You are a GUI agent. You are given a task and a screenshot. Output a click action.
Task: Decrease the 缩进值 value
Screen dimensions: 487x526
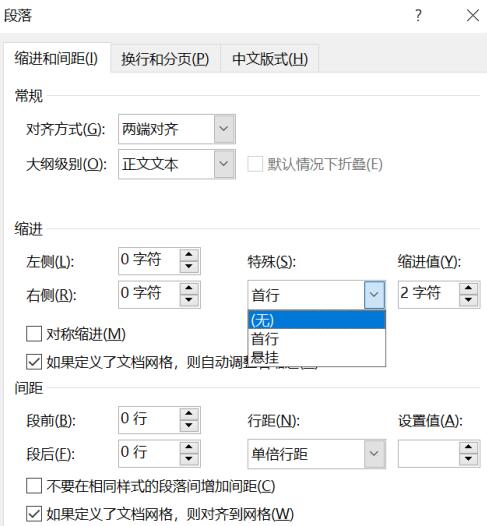[469, 300]
